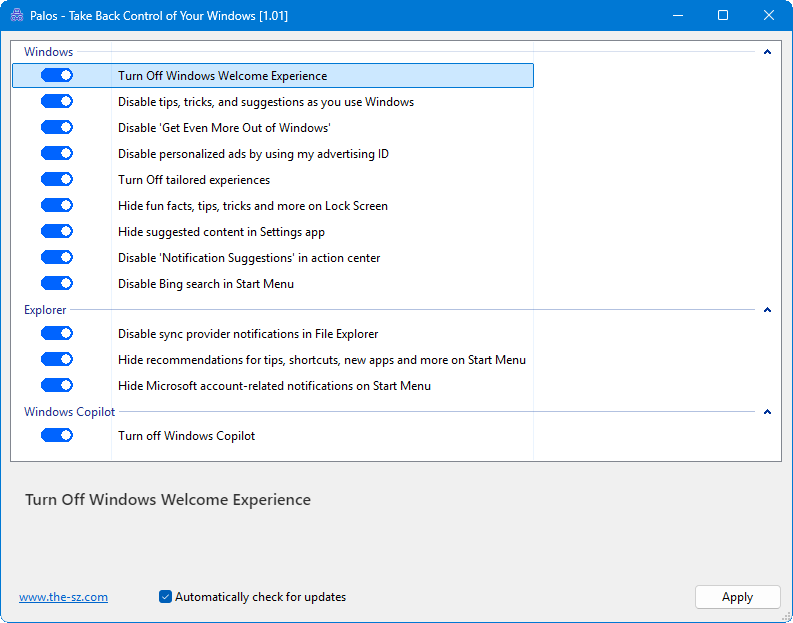Close the Palos window
Viewport: 793px width, 623px height.
[x=769, y=15]
